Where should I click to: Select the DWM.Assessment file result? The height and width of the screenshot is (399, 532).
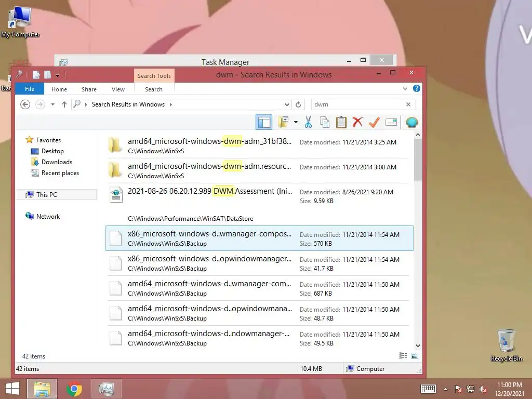click(x=258, y=204)
